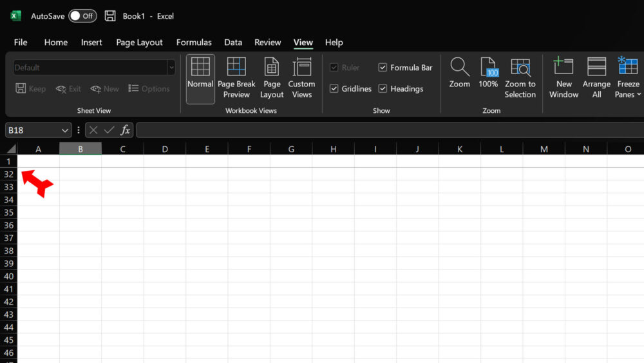This screenshot has height=363, width=644.
Task: Open a New Window
Action: click(x=563, y=67)
